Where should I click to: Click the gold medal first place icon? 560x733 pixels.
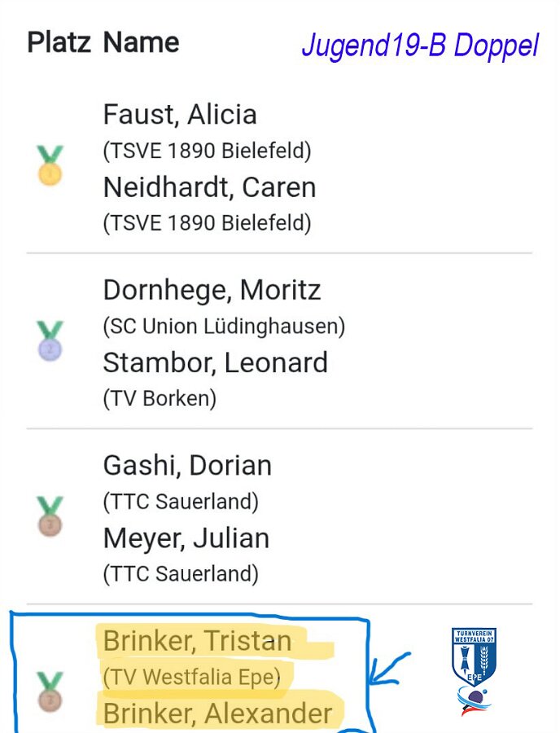(50, 165)
